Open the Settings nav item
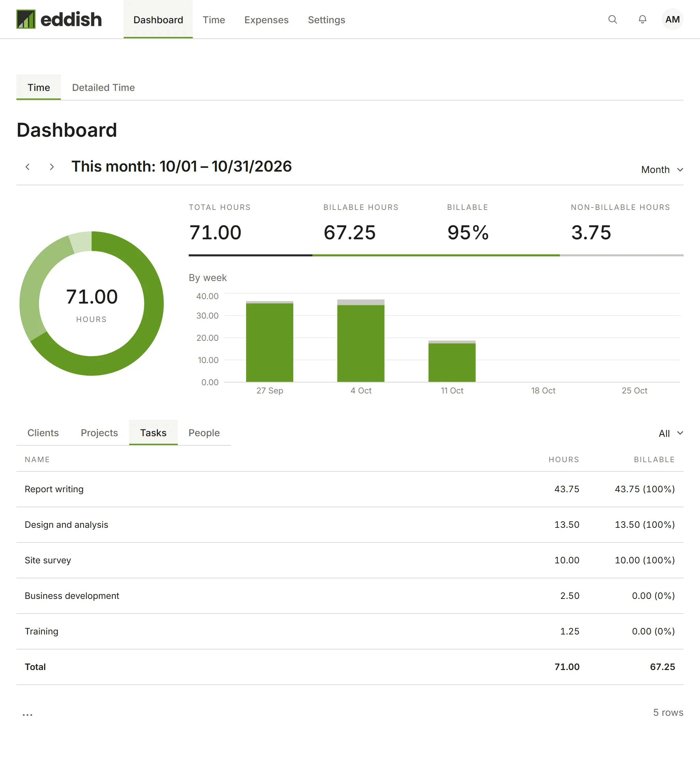This screenshot has height=763, width=700. coord(326,20)
